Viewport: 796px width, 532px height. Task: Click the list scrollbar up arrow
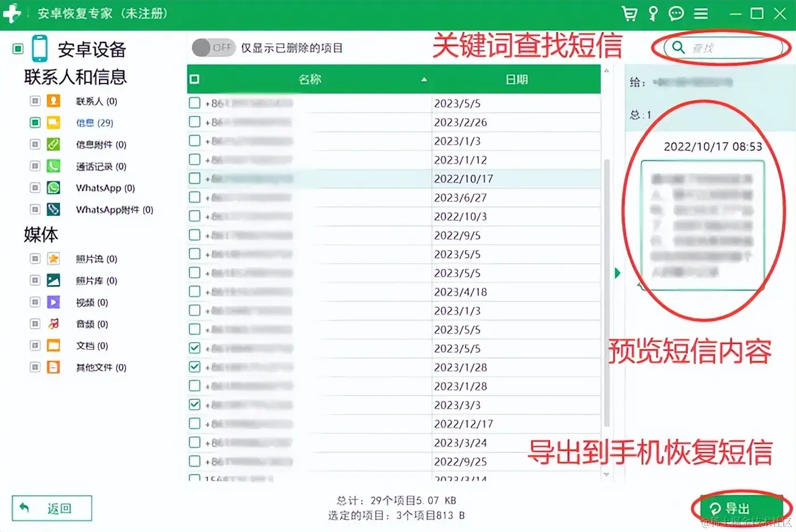tap(606, 70)
